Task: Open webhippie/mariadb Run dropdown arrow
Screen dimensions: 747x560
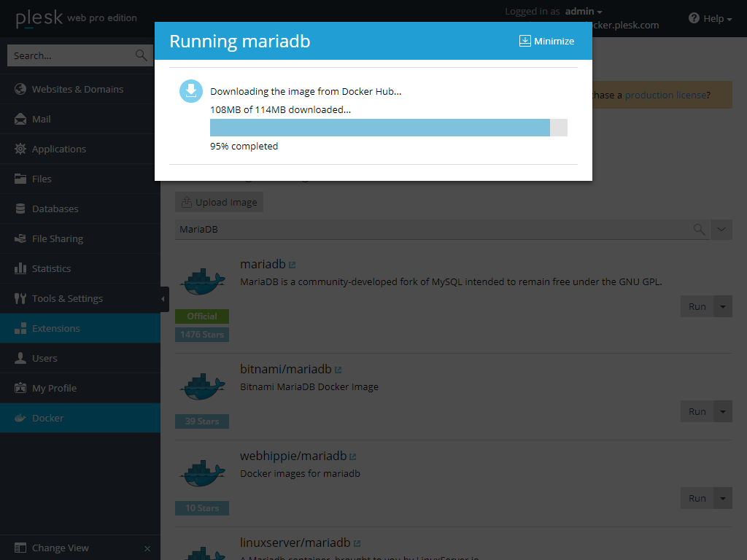Action: (x=723, y=498)
